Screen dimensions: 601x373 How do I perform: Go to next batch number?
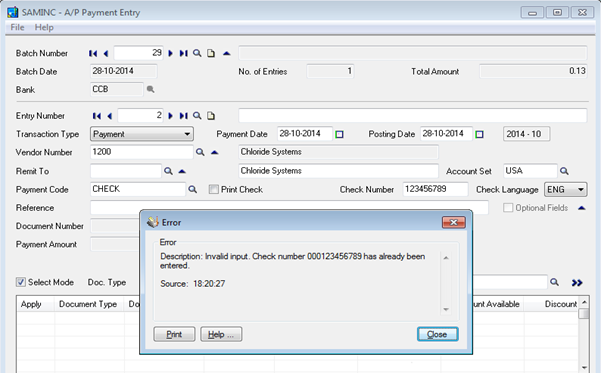click(171, 53)
